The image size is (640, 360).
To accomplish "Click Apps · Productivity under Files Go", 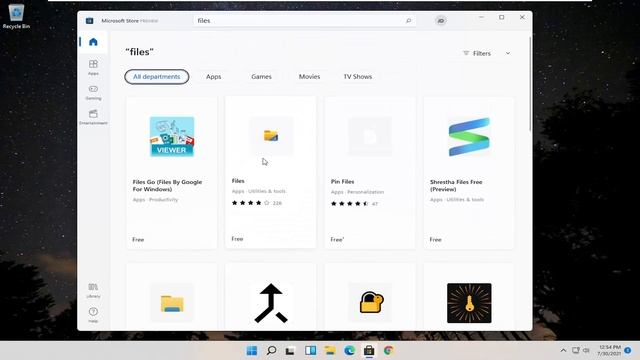I will click(x=155, y=200).
